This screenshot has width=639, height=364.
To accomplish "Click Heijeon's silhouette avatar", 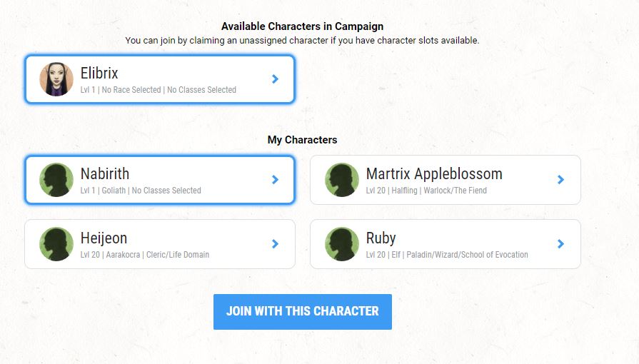I will pos(56,244).
